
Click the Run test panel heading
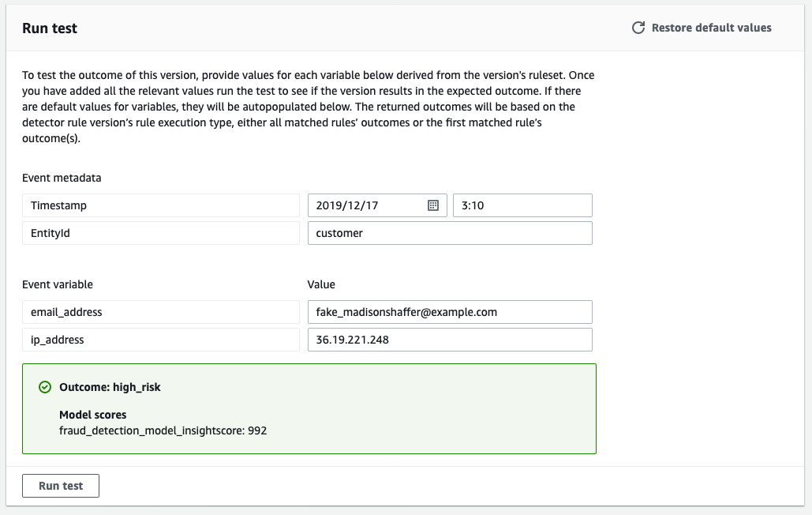[50, 28]
